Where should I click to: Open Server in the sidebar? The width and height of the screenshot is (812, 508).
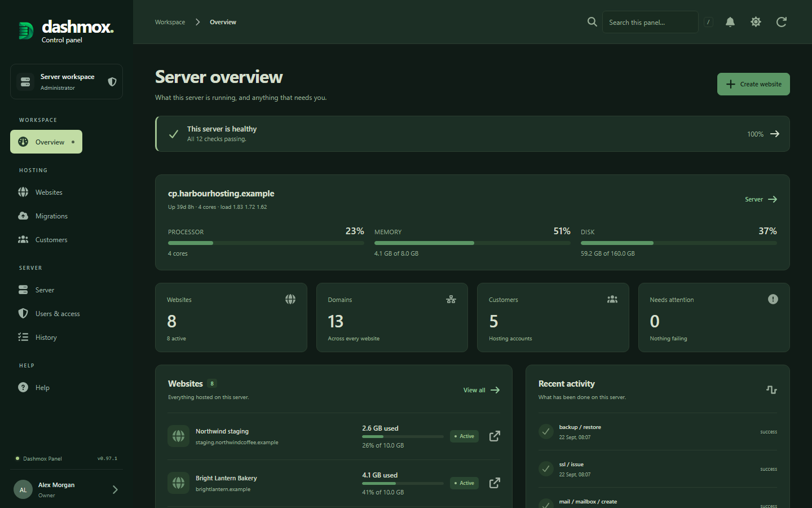pos(67,290)
